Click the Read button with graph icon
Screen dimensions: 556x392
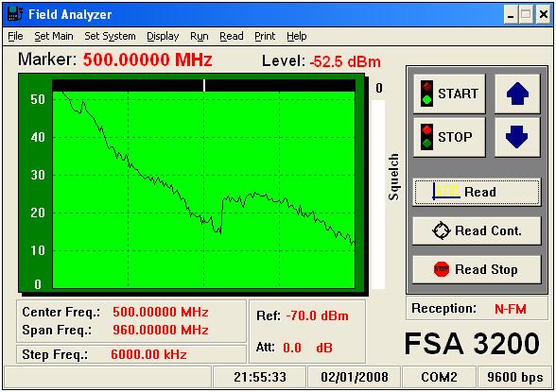(x=477, y=192)
